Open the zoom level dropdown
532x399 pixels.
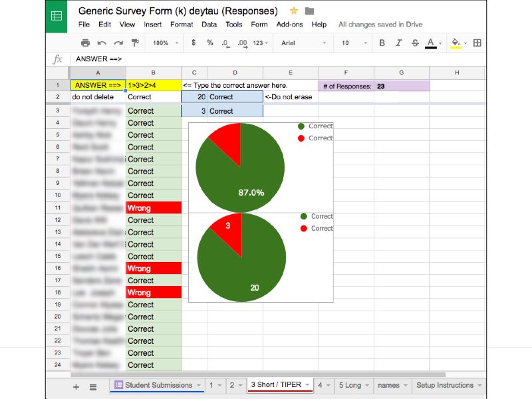click(x=165, y=43)
